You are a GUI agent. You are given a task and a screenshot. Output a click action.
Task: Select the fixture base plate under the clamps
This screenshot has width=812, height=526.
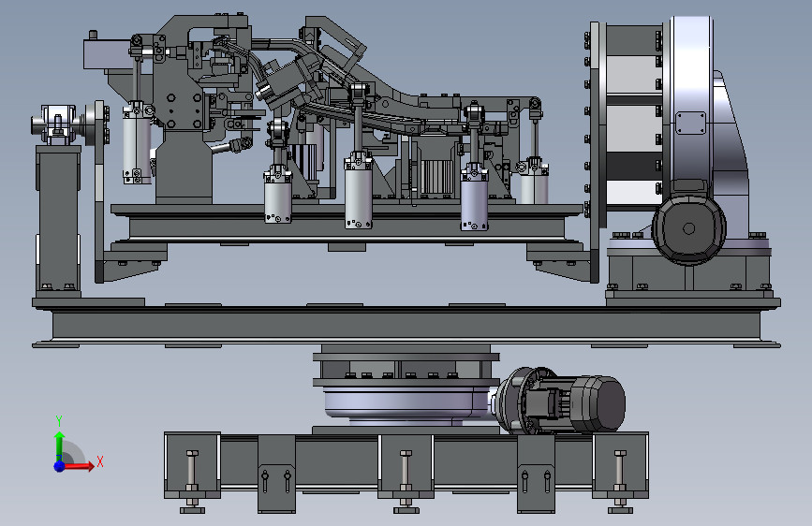pyautogui.click(x=347, y=211)
